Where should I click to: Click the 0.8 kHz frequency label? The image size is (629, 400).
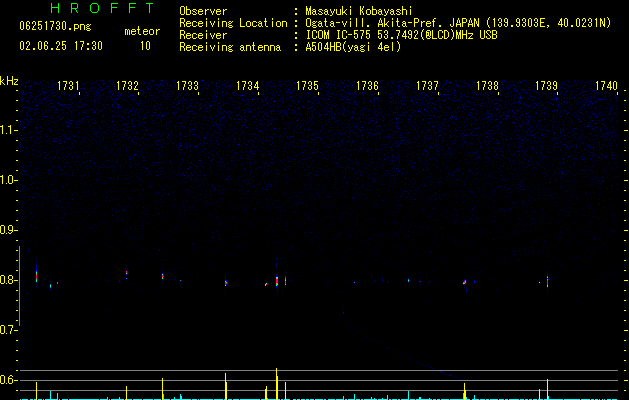[8, 280]
